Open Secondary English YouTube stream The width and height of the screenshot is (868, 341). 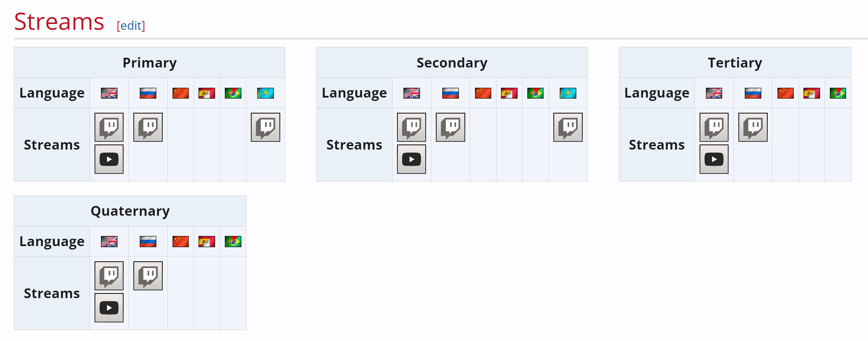[412, 159]
